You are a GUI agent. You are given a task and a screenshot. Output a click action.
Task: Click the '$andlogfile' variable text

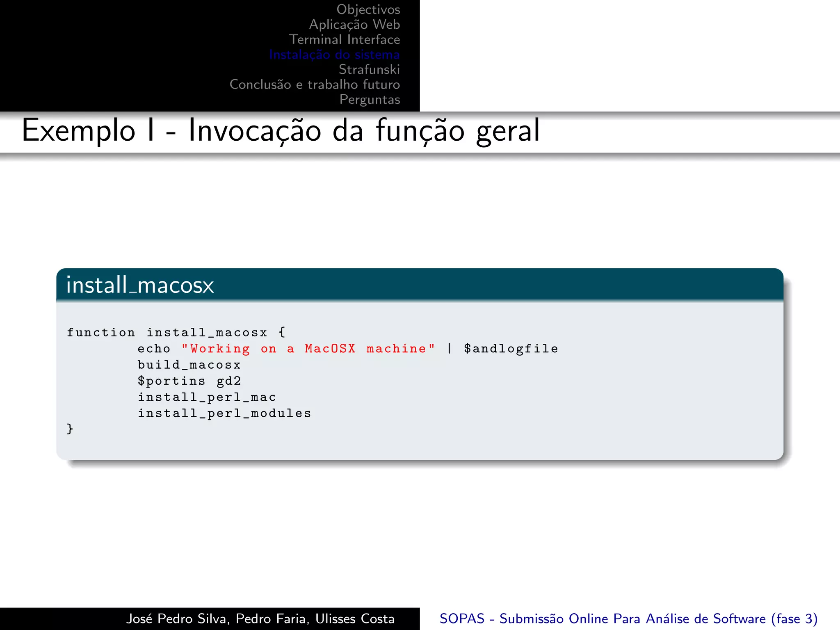511,349
